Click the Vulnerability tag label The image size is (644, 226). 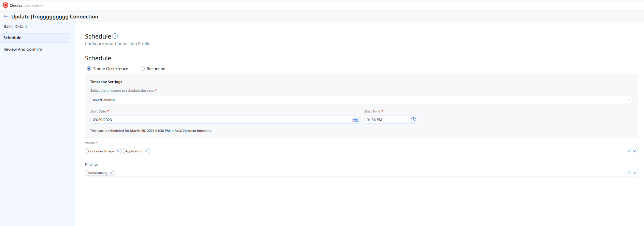[x=98, y=173]
